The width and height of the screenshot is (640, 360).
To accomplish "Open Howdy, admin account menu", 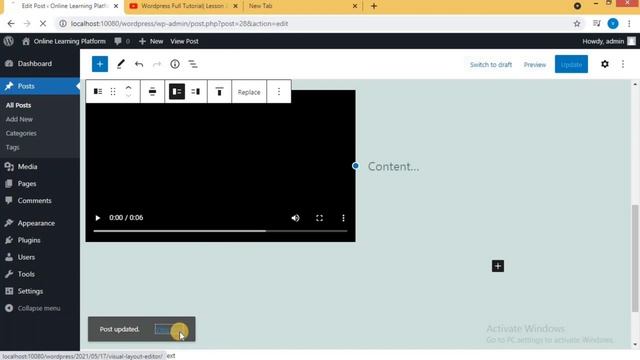I will coord(609,41).
